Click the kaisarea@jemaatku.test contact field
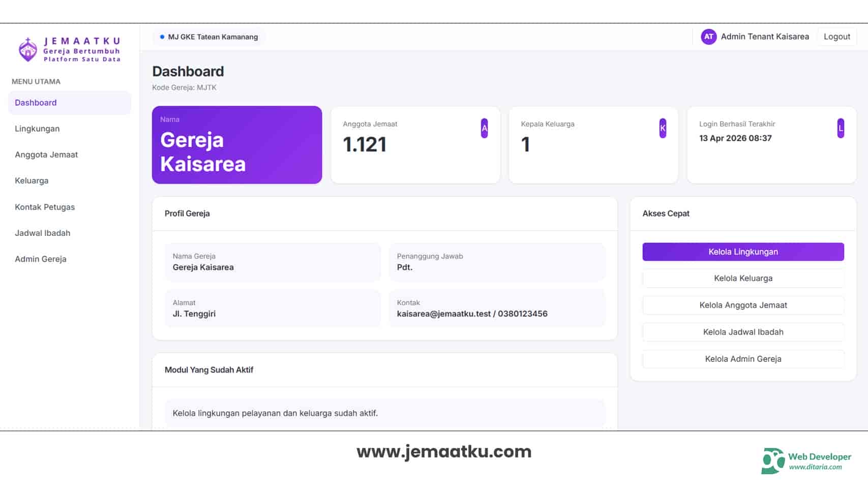Viewport: 868px width, 488px height. [497, 309]
